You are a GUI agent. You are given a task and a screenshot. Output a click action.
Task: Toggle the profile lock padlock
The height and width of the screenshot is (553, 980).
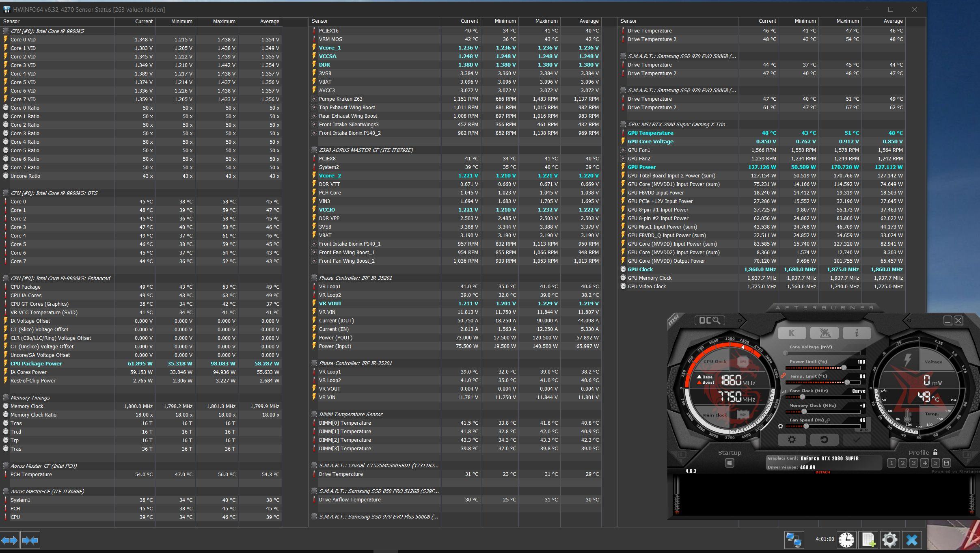(x=935, y=452)
